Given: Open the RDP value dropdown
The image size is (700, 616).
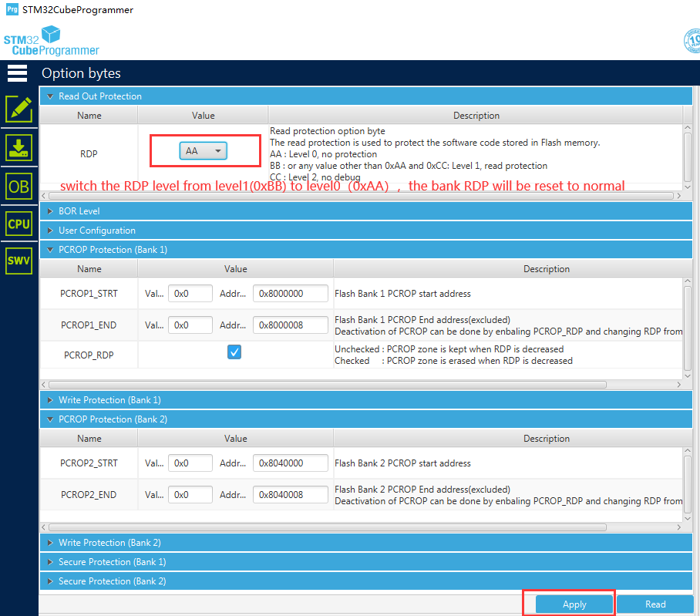Looking at the screenshot, I should click(203, 151).
